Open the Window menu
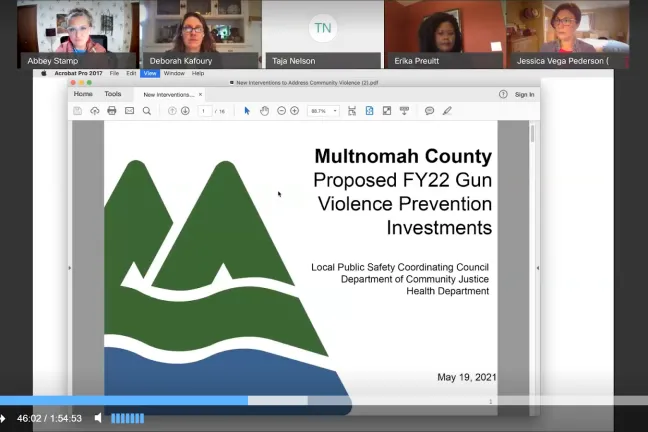Viewport: 648px width, 432px height. [174, 73]
